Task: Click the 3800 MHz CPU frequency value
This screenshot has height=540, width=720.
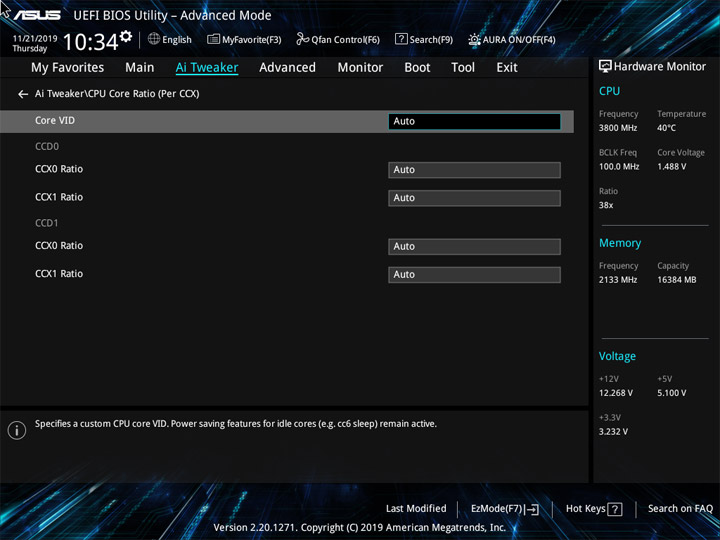Action: [618, 128]
